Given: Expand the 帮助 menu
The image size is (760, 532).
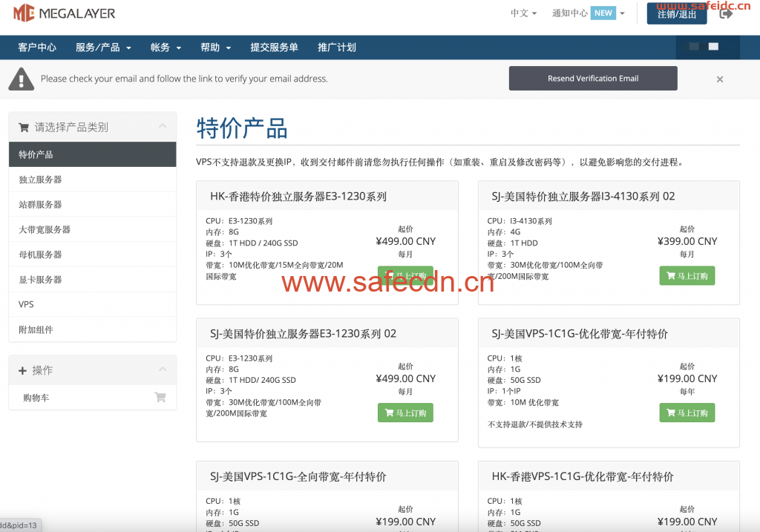Looking at the screenshot, I should 216,47.
